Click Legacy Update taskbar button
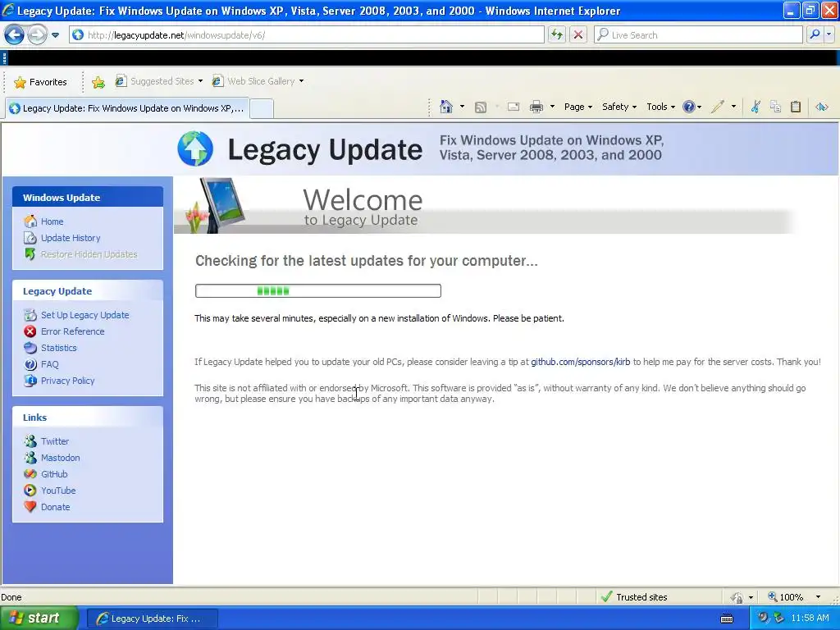 (152, 619)
